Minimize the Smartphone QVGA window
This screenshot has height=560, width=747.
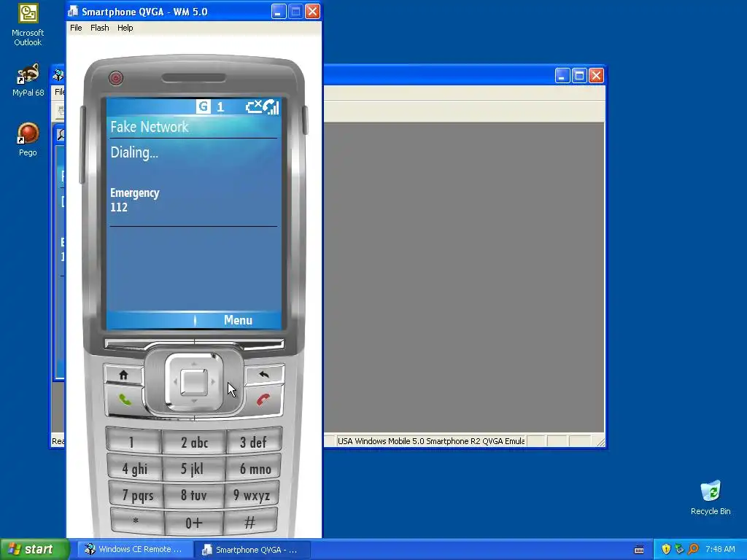(279, 12)
